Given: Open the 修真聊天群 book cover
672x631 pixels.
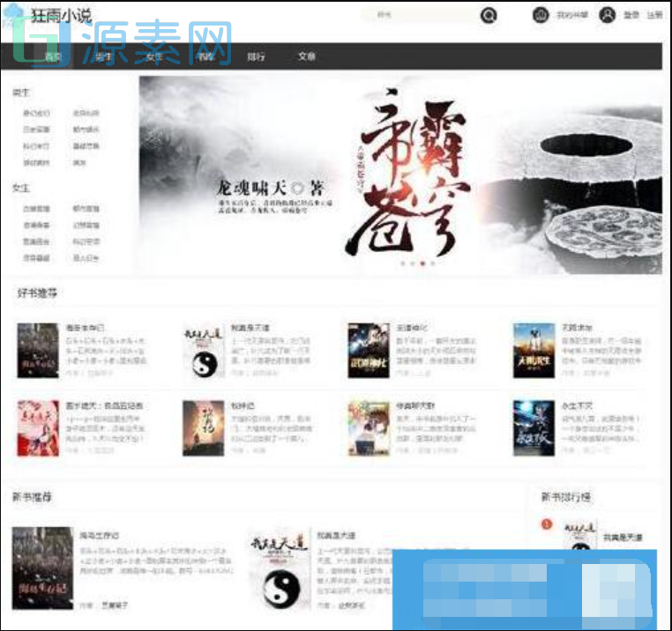Looking at the screenshot, I should coord(369,428).
